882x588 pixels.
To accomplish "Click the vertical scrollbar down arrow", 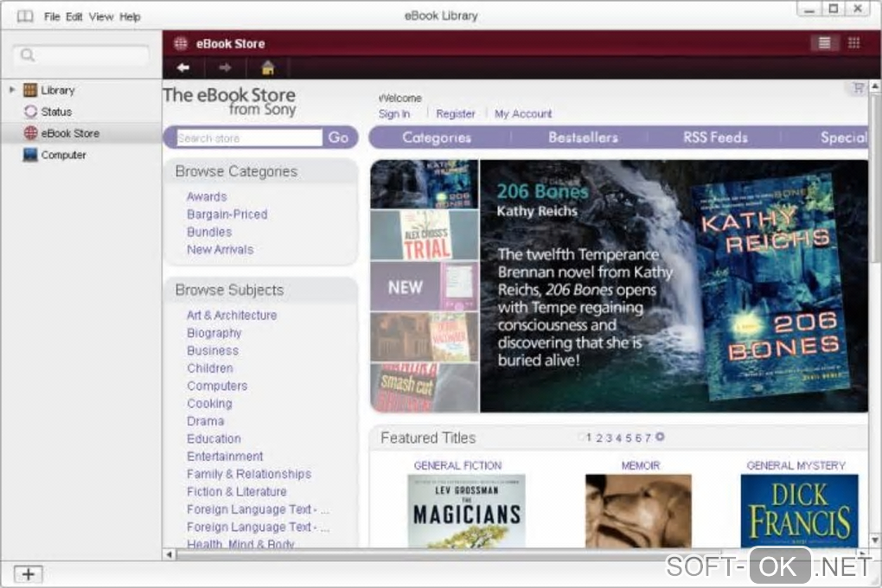I will (875, 540).
